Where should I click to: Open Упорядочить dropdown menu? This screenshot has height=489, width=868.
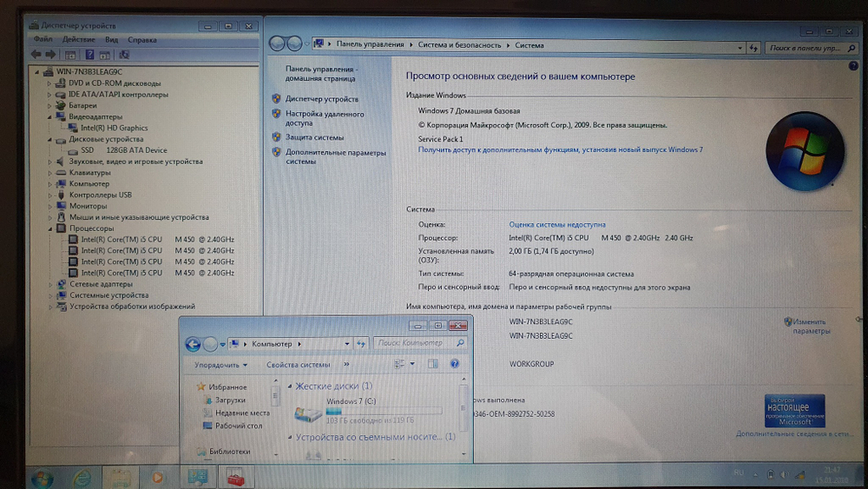coord(220,365)
